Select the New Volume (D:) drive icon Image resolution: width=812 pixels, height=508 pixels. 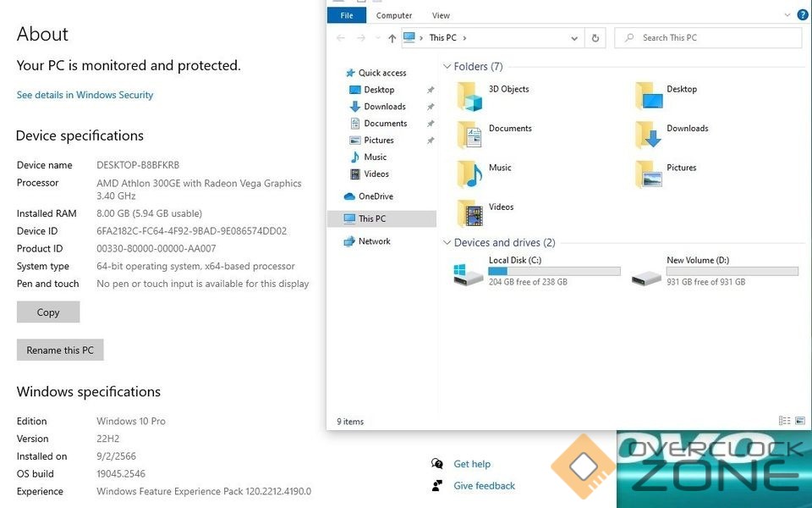pos(646,279)
